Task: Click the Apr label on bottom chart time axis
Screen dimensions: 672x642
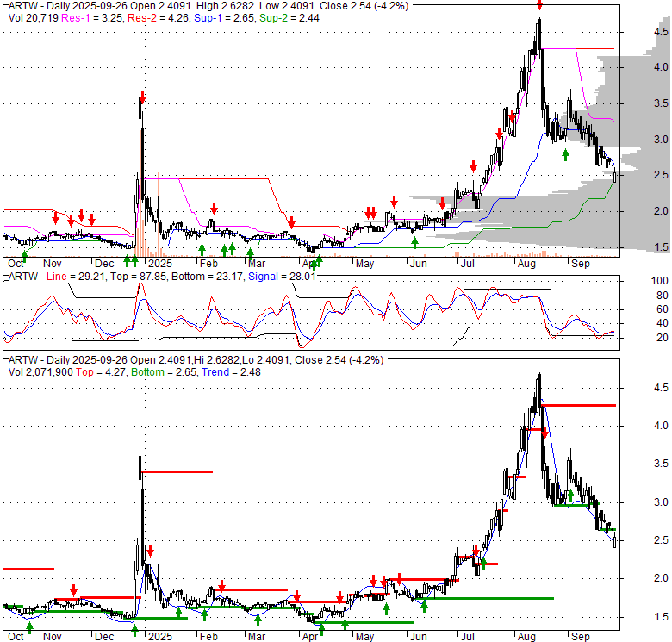Action: (310, 637)
